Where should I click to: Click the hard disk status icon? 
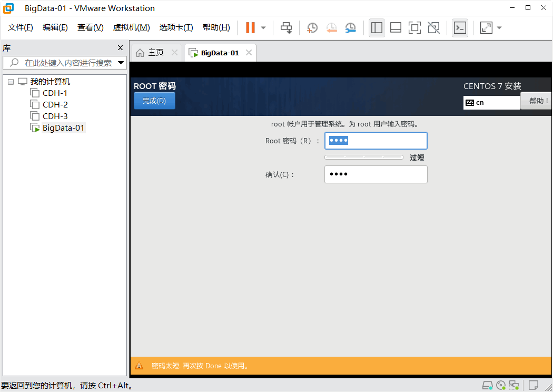click(487, 386)
